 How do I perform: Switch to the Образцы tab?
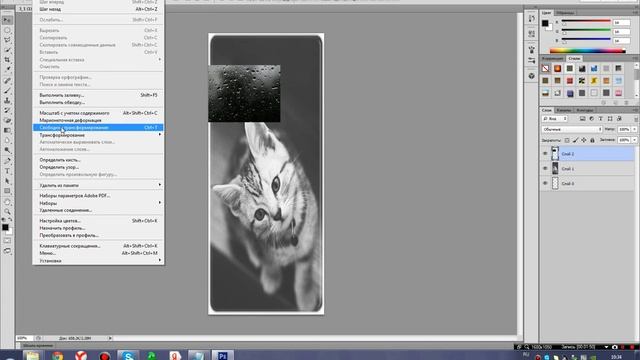(565, 13)
